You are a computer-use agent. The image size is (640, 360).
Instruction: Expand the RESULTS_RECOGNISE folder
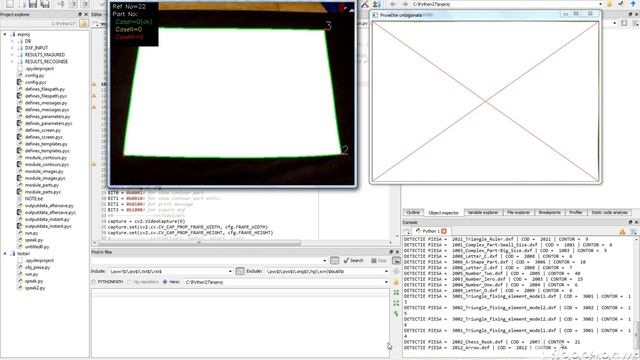[x=12, y=62]
